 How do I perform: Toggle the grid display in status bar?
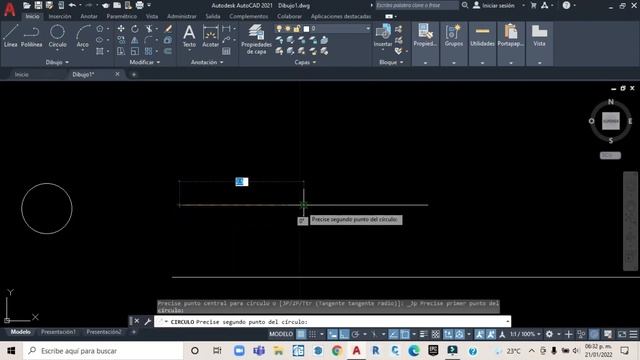(301, 334)
